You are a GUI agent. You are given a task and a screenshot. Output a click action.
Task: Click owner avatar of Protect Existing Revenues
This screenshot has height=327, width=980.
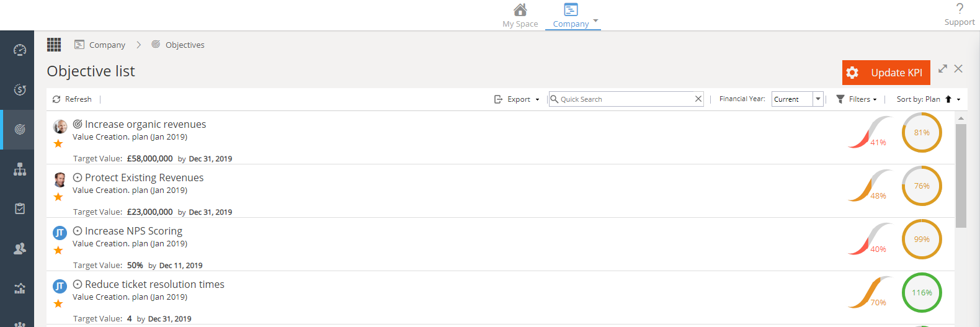point(60,180)
